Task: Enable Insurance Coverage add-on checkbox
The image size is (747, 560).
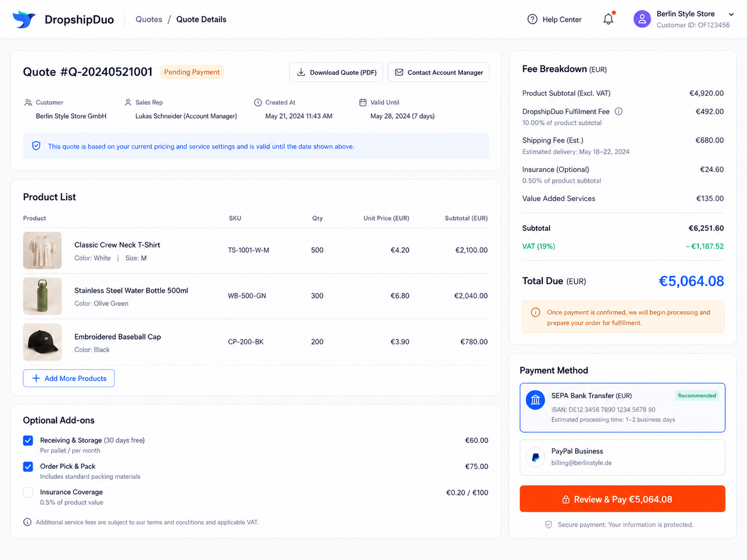Action: point(28,492)
